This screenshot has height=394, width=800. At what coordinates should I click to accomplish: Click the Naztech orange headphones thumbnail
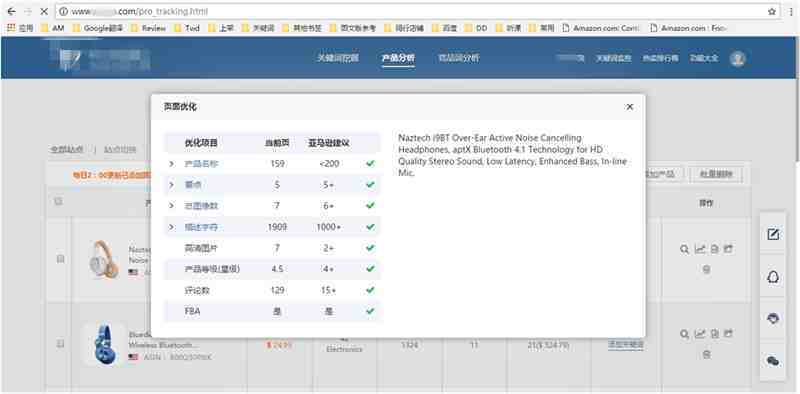click(x=104, y=260)
